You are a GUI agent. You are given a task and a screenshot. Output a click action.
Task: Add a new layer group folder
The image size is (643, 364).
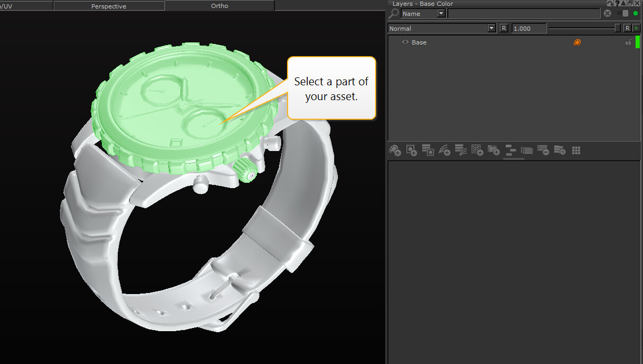[x=493, y=150]
